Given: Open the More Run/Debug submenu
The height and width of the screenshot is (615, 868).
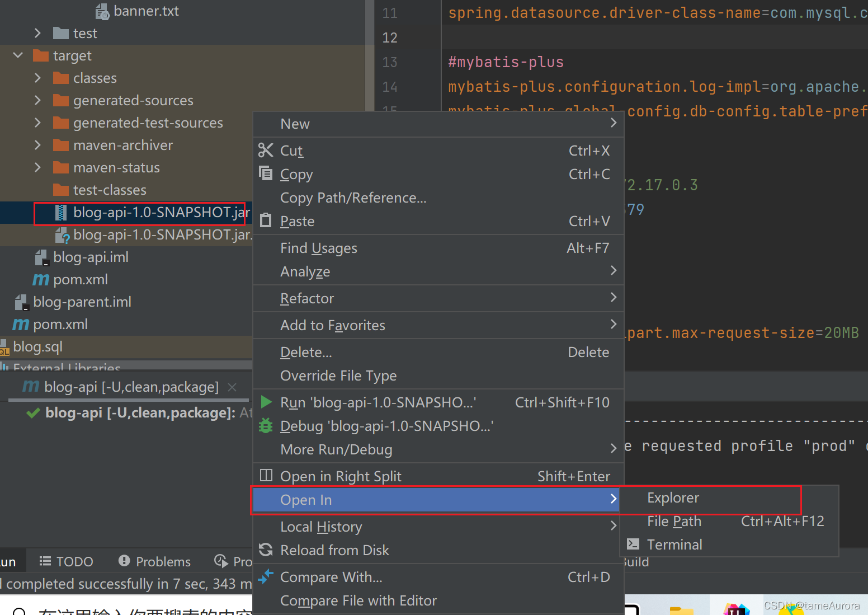Looking at the screenshot, I should [438, 449].
